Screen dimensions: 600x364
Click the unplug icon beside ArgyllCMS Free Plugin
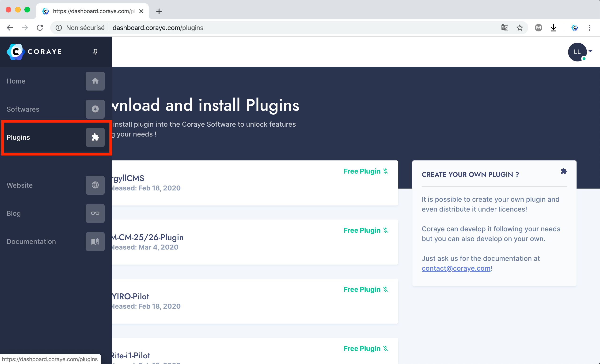(x=386, y=171)
